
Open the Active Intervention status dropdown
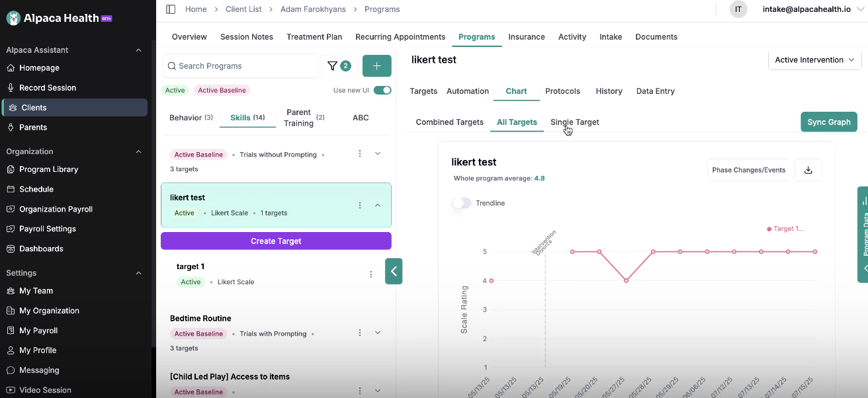[x=814, y=60]
